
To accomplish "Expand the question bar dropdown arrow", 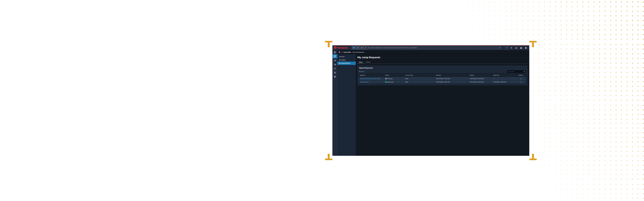I will pos(499,48).
